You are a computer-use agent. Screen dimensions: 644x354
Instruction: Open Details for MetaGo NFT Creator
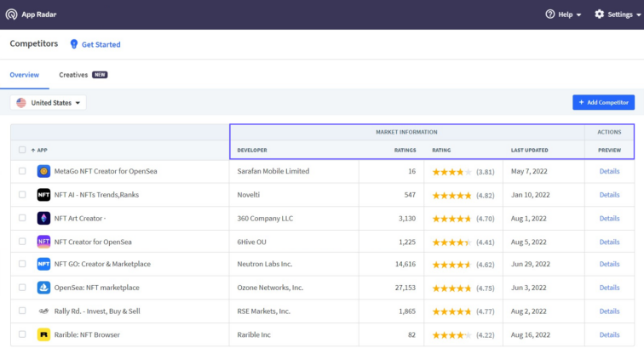(x=609, y=171)
